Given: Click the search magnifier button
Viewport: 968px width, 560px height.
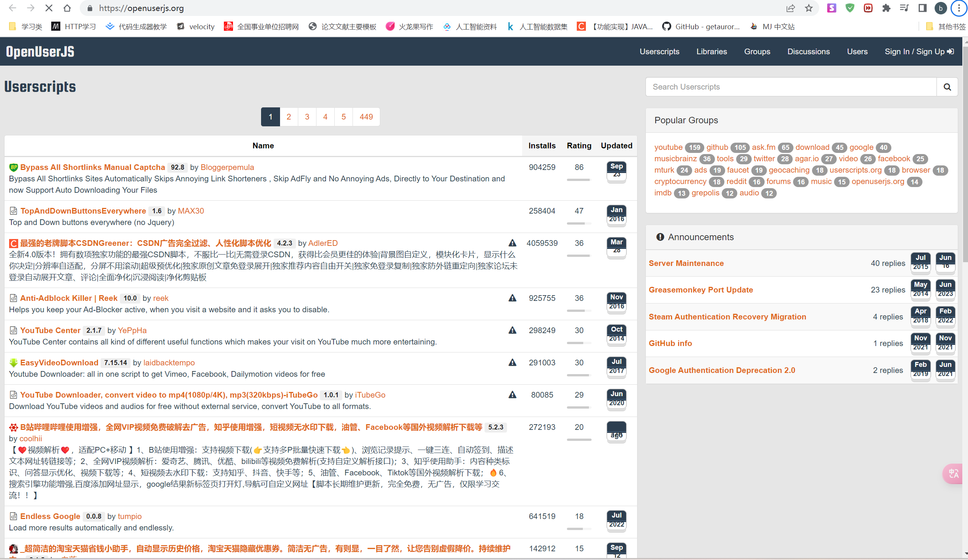Looking at the screenshot, I should point(947,87).
